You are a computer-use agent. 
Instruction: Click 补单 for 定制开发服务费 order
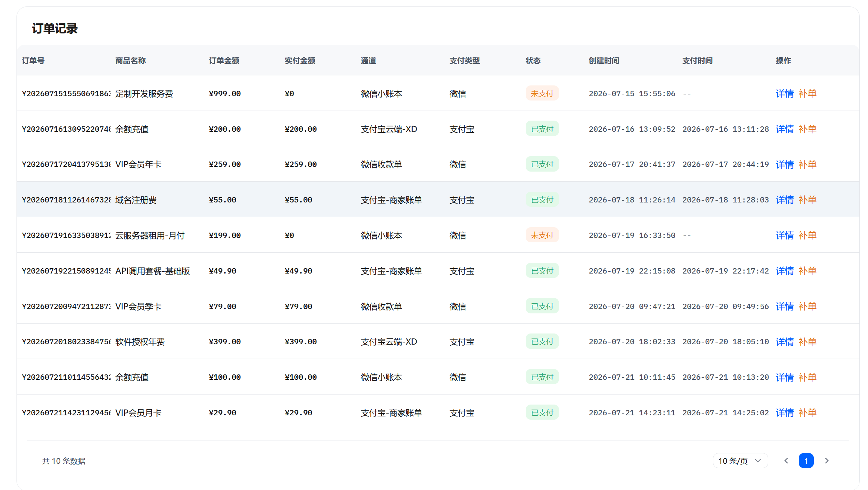point(807,93)
